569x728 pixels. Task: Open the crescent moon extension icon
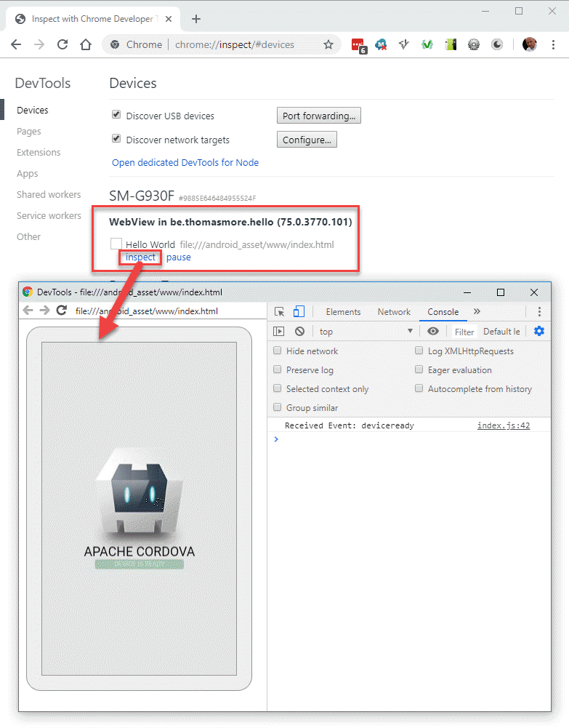(496, 44)
